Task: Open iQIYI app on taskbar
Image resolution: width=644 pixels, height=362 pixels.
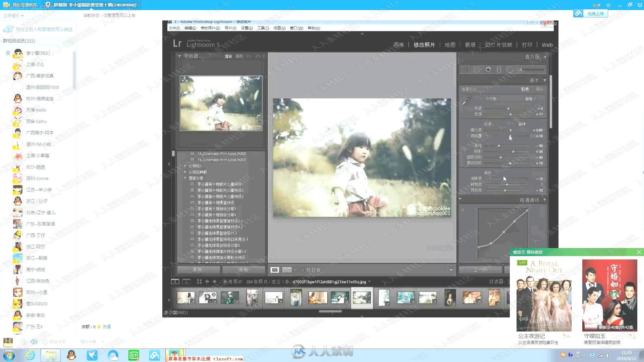Action: pyautogui.click(x=133, y=355)
